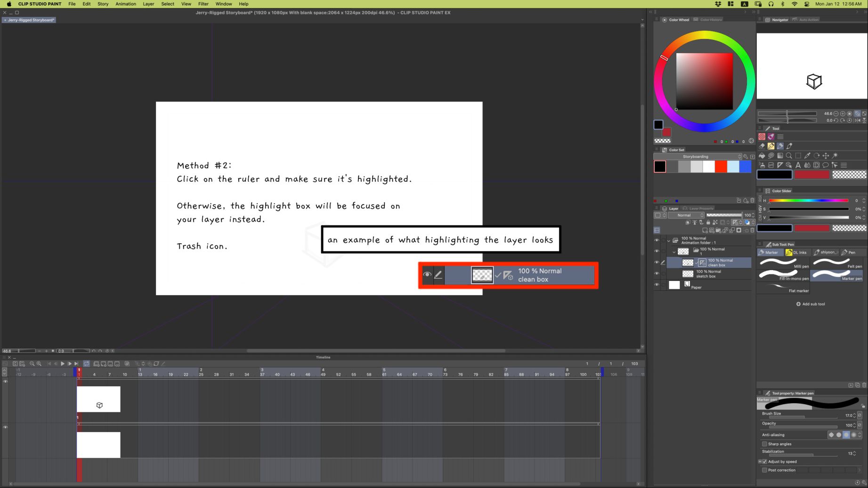The height and width of the screenshot is (488, 868).
Task: Open the Storyboarding color set dropdown
Action: 698,157
